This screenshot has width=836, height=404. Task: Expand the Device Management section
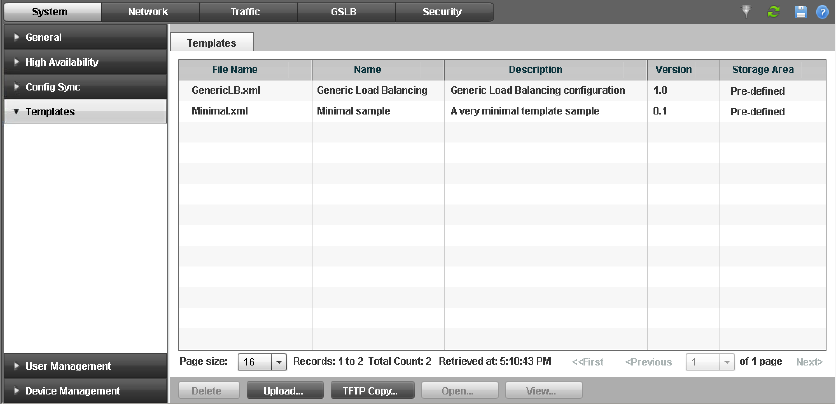[x=83, y=391]
